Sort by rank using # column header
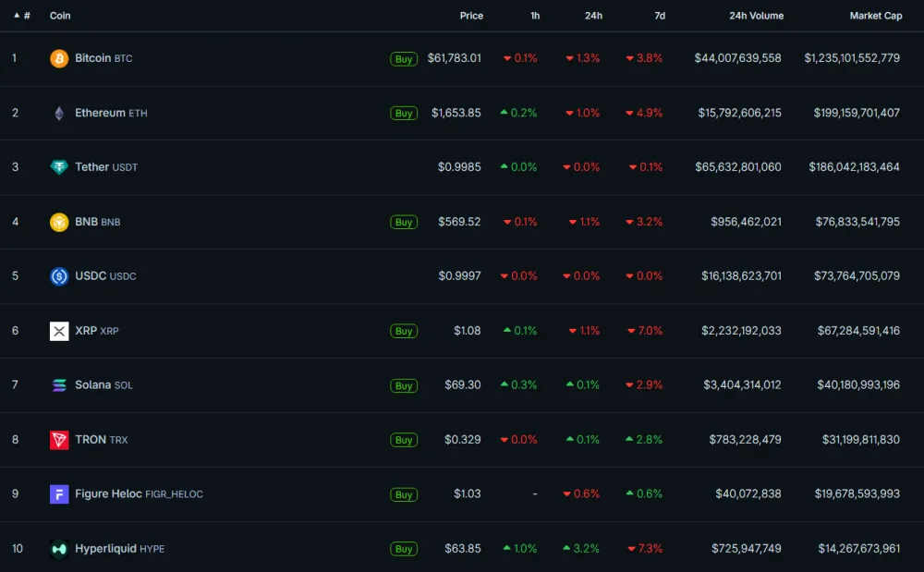 22,16
